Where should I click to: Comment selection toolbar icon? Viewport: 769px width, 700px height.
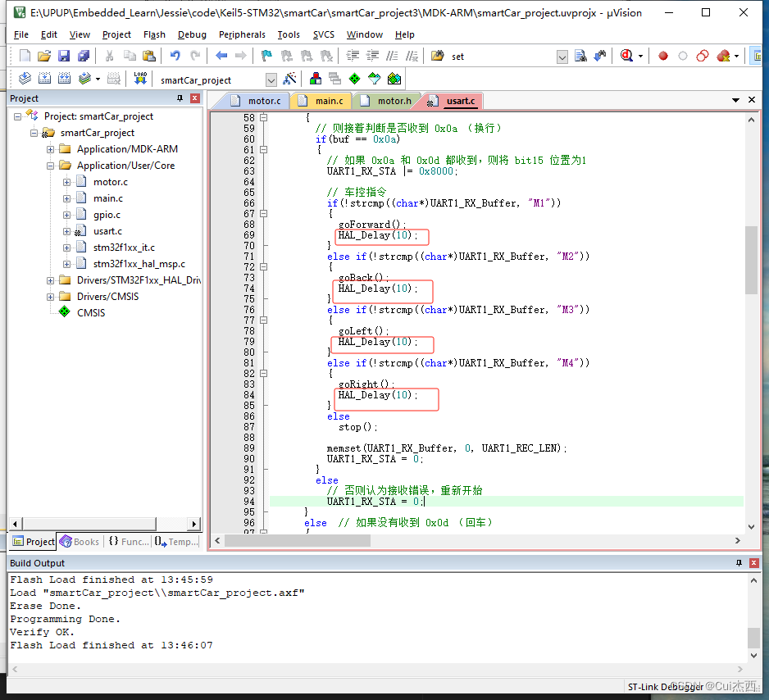(x=392, y=56)
